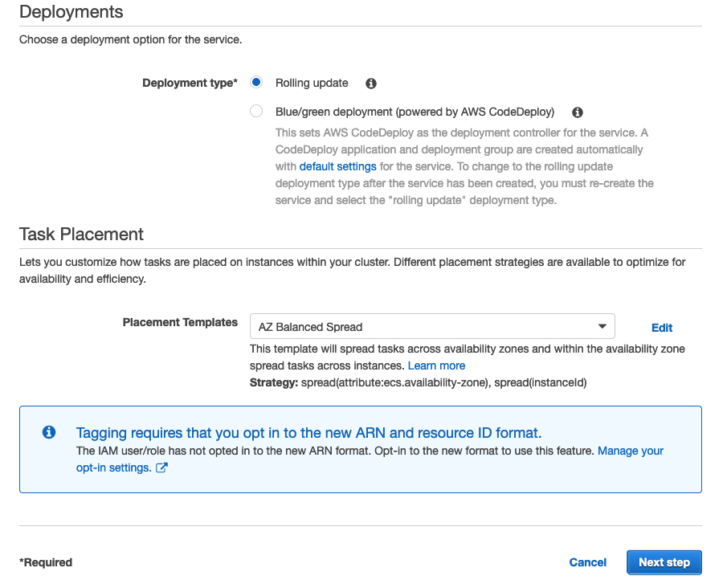Click external link icon after opt-in settings
727x588 pixels.
(x=161, y=468)
